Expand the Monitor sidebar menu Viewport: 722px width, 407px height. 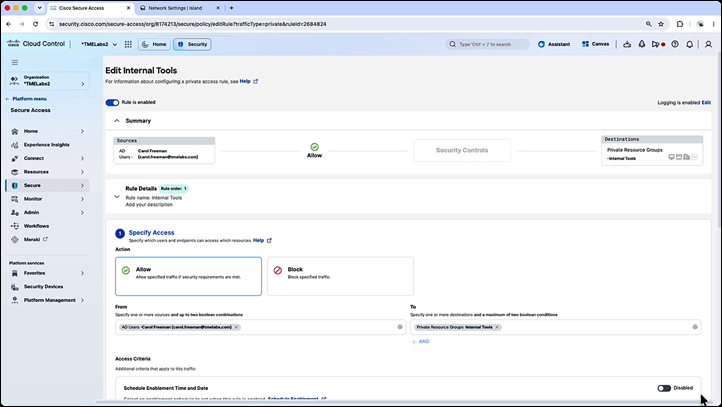click(x=82, y=199)
